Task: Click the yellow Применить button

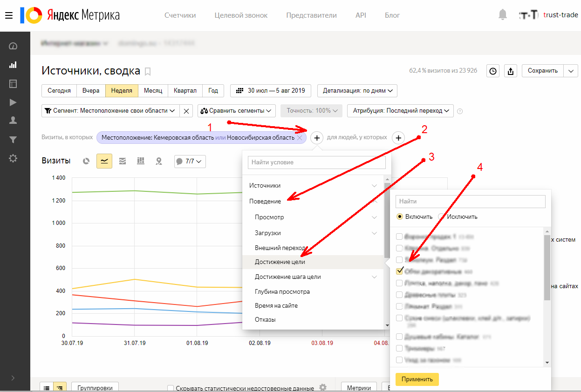Action: (417, 379)
